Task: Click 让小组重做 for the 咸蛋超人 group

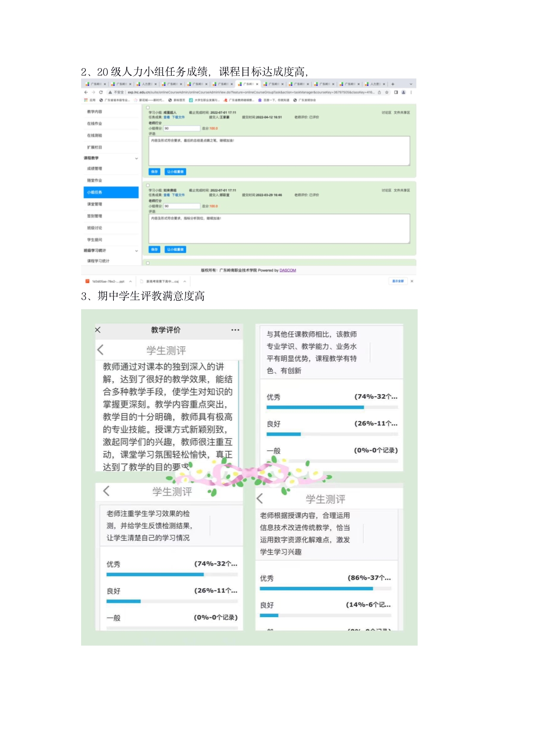Action: tap(175, 172)
